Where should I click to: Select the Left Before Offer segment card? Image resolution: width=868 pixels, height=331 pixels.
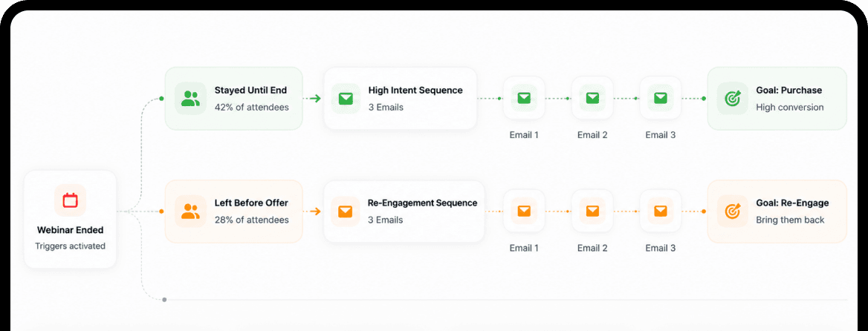234,211
